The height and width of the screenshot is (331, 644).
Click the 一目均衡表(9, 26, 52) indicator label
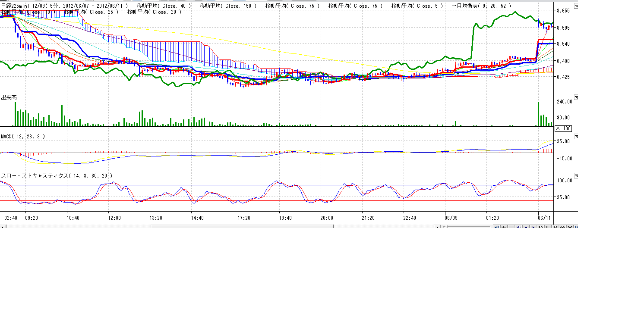tap(481, 6)
